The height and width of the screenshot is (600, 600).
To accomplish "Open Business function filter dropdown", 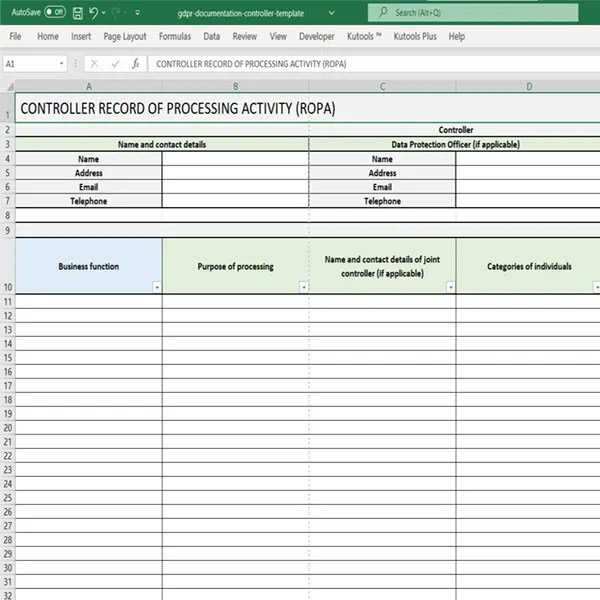I will coord(157,287).
